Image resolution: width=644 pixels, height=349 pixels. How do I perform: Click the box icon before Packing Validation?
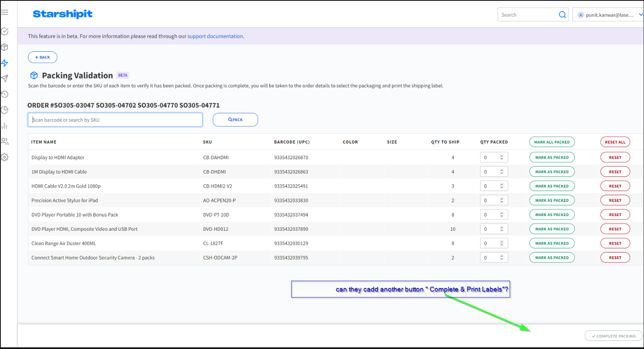point(34,76)
